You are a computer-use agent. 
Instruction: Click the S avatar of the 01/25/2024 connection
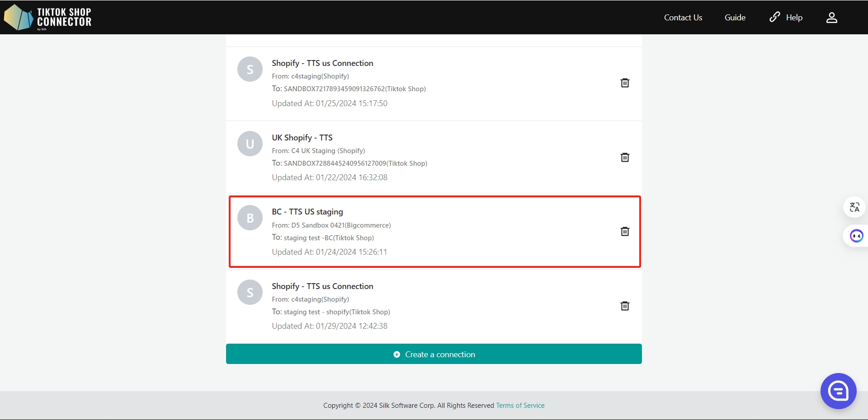[x=250, y=69]
